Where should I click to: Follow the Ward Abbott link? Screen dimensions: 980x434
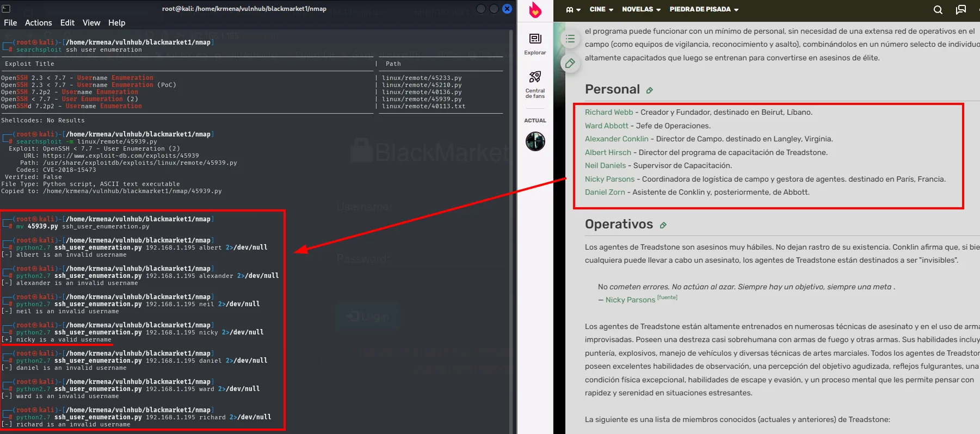[607, 126]
